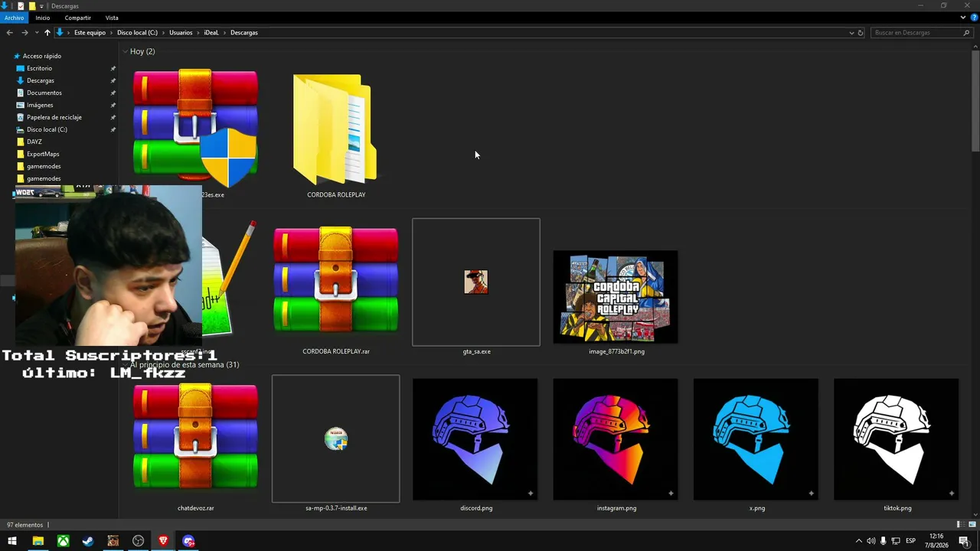Go back with the back arrow
This screenshot has height=551, width=980.
[9, 32]
